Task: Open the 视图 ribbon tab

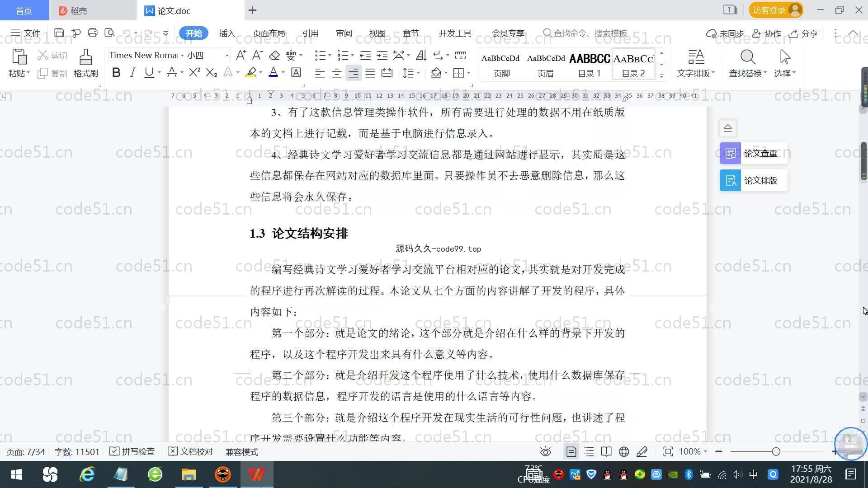Action: click(x=377, y=33)
